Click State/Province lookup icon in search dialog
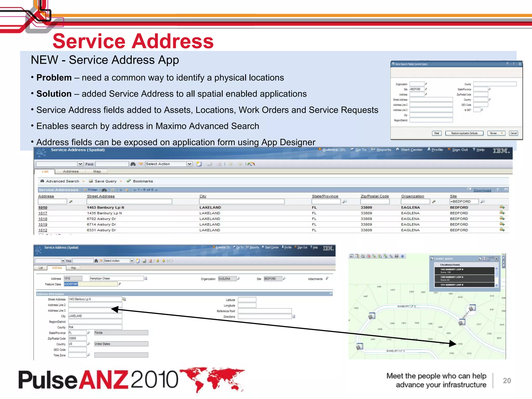 pyautogui.click(x=490, y=89)
